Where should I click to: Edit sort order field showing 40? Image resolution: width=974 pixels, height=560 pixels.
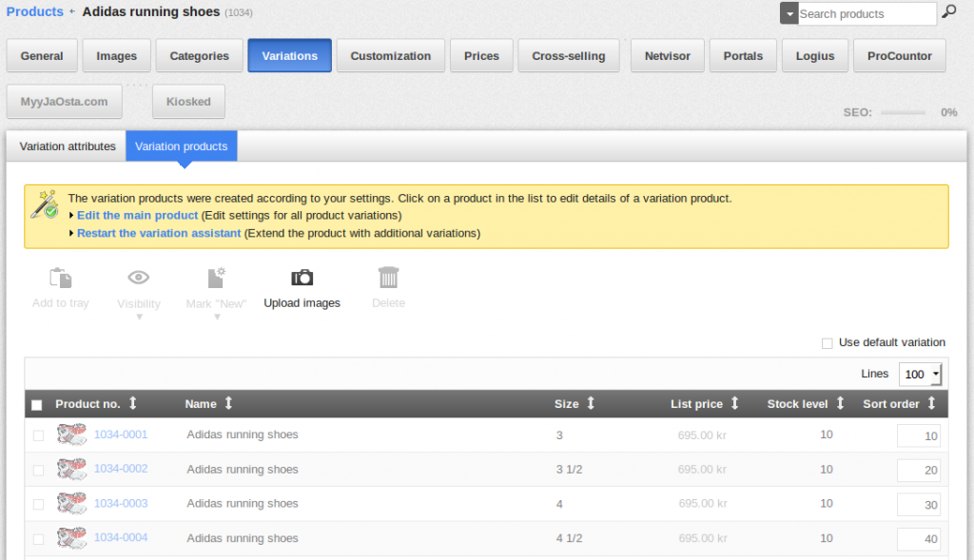click(x=918, y=539)
